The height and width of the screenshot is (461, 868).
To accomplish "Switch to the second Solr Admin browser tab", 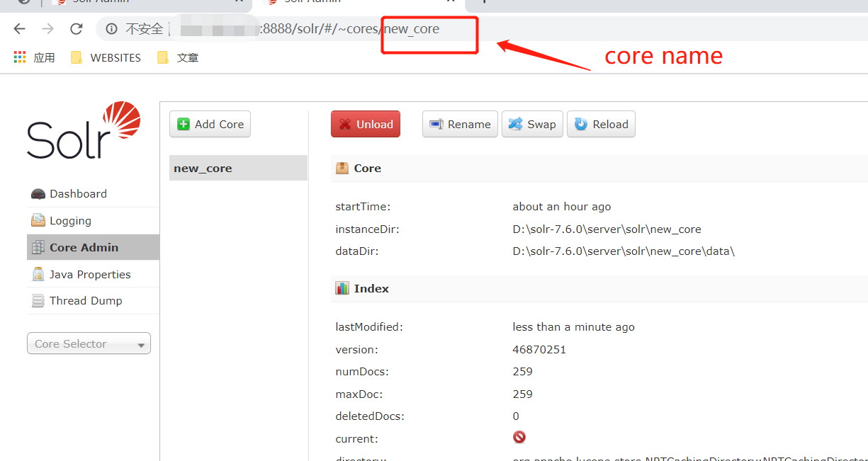I will pyautogui.click(x=347, y=3).
